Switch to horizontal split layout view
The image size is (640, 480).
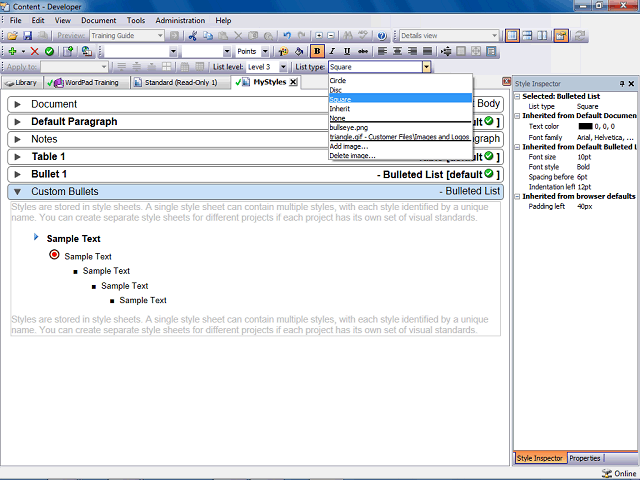pos(527,36)
